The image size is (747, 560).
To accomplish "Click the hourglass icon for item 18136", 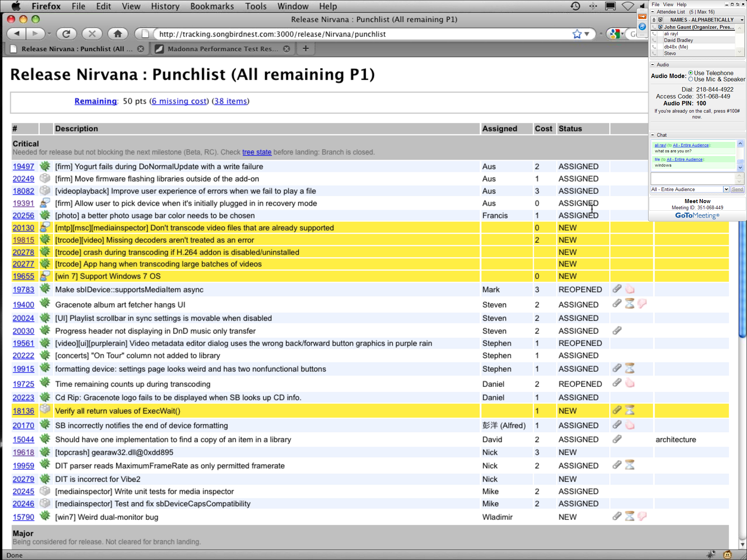I will pos(630,410).
